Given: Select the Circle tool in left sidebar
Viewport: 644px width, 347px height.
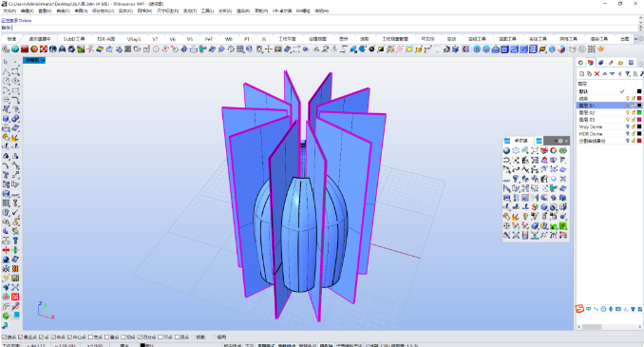Looking at the screenshot, I should pyautogui.click(x=6, y=82).
